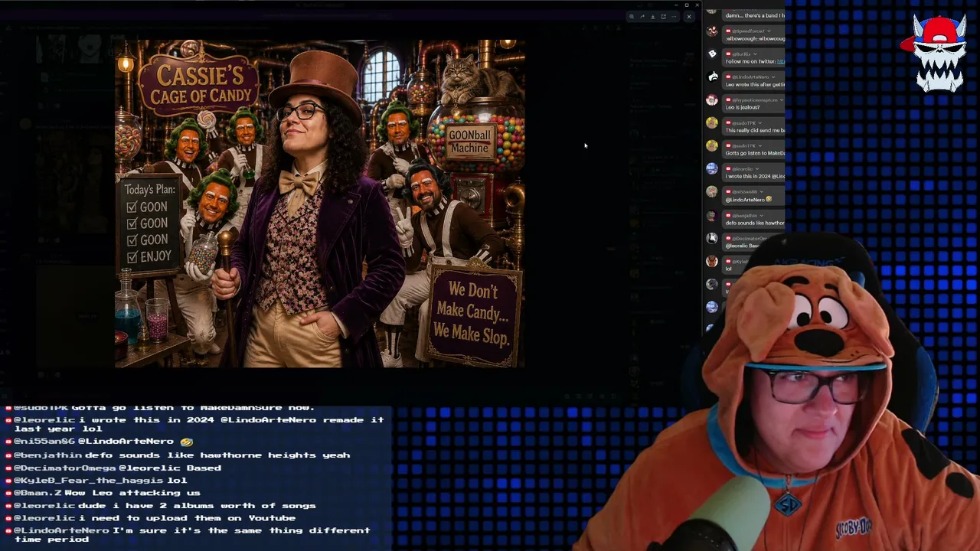Click the avatar beside the SpeedForce message
The image size is (980, 551).
(x=712, y=31)
